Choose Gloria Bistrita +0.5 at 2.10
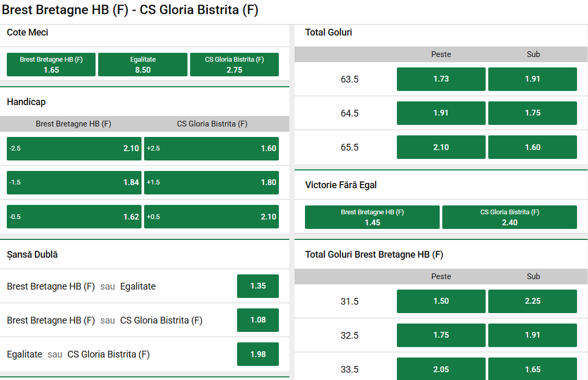The width and height of the screenshot is (588, 380). point(211,216)
